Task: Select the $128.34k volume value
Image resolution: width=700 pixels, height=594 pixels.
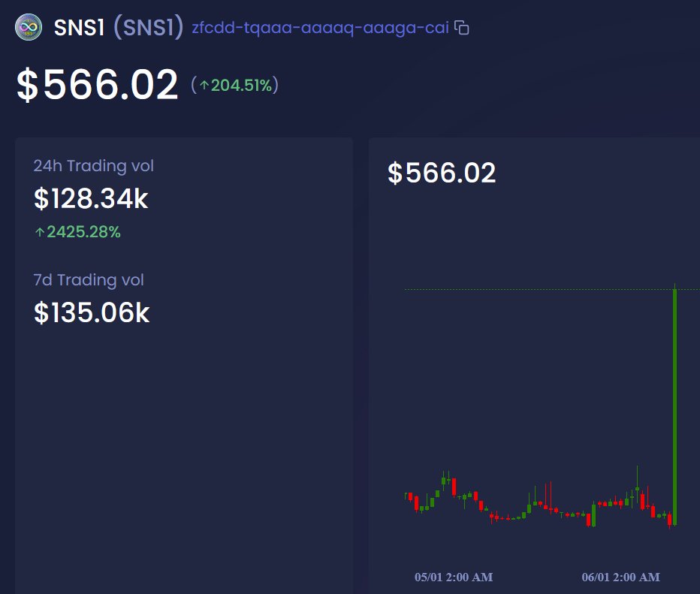Action: coord(91,198)
